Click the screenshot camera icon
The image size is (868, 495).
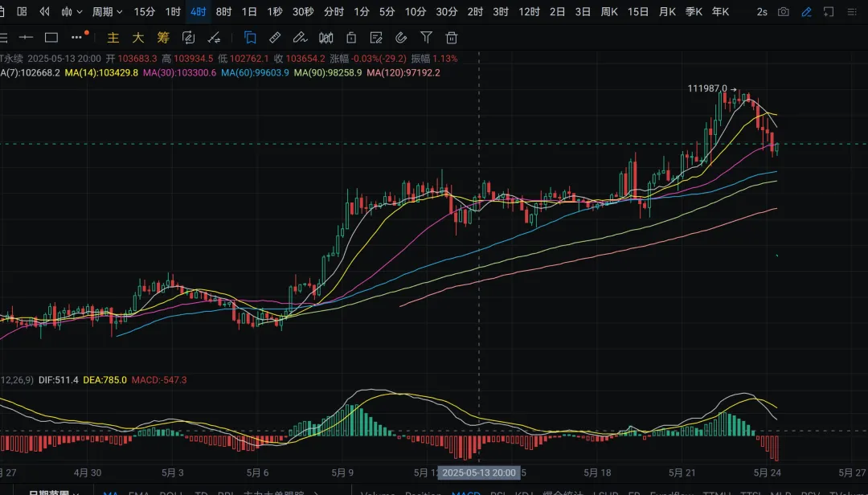tap(784, 12)
